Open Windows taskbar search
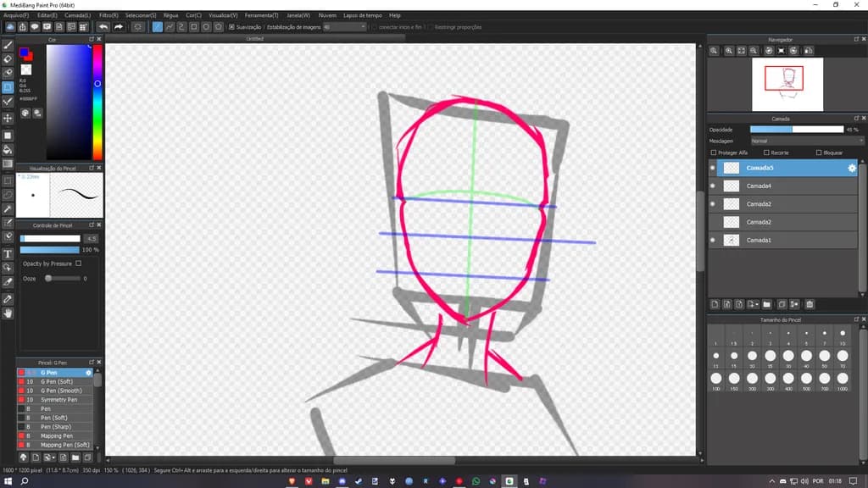This screenshot has width=868, height=488. (x=25, y=481)
